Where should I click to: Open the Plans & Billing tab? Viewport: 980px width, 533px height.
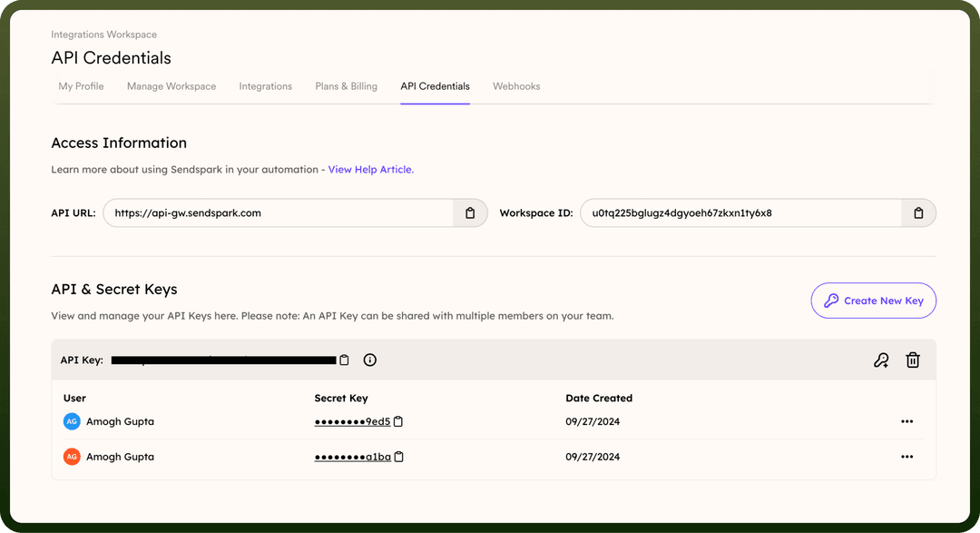point(347,86)
